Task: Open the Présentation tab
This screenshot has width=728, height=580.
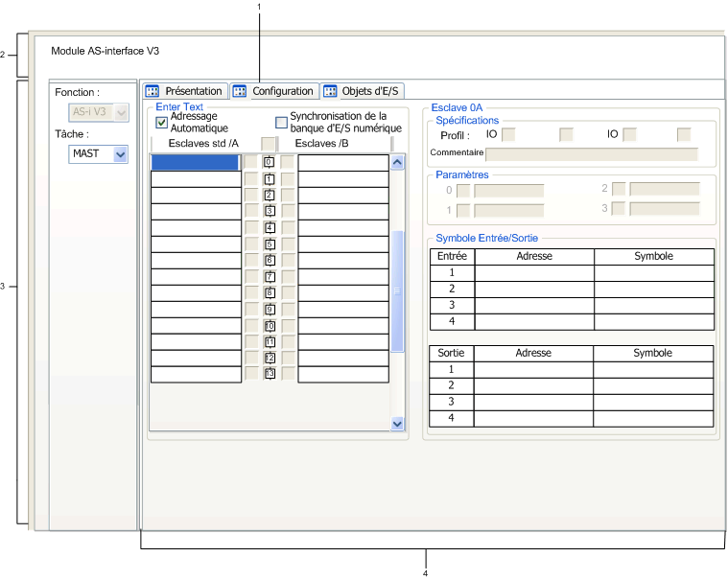Action: tap(185, 91)
